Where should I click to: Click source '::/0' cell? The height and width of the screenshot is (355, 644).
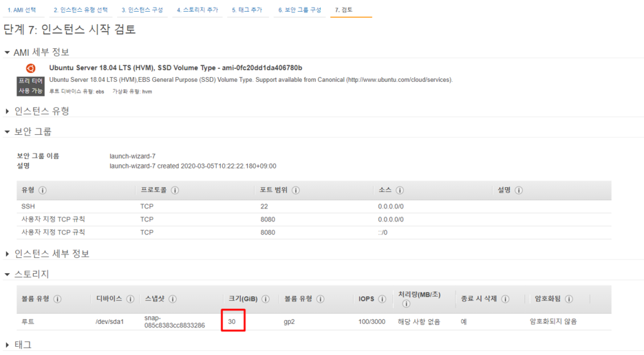[x=383, y=233]
